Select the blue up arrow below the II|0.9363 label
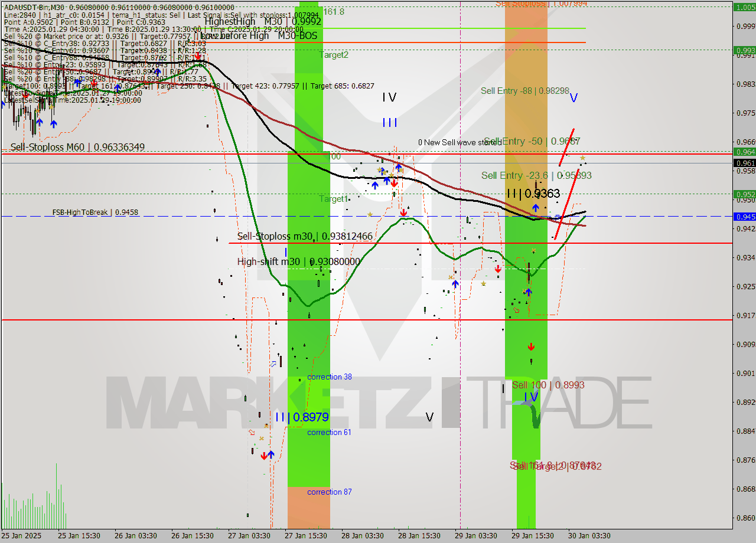 pos(535,208)
